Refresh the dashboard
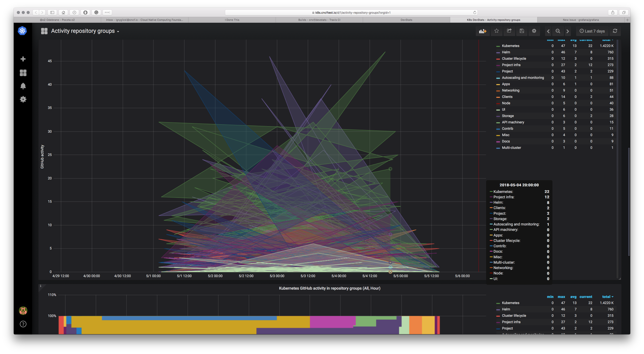The image size is (644, 354). click(615, 31)
